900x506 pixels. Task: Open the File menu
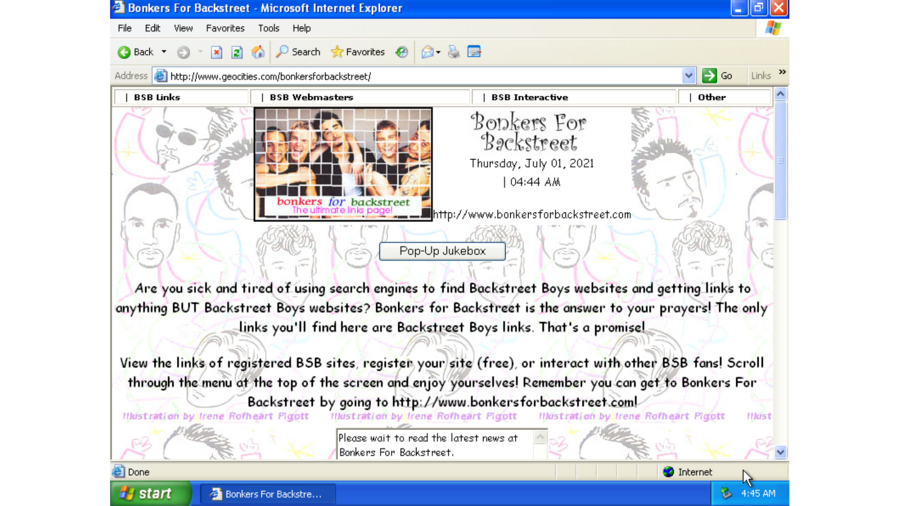pyautogui.click(x=125, y=28)
